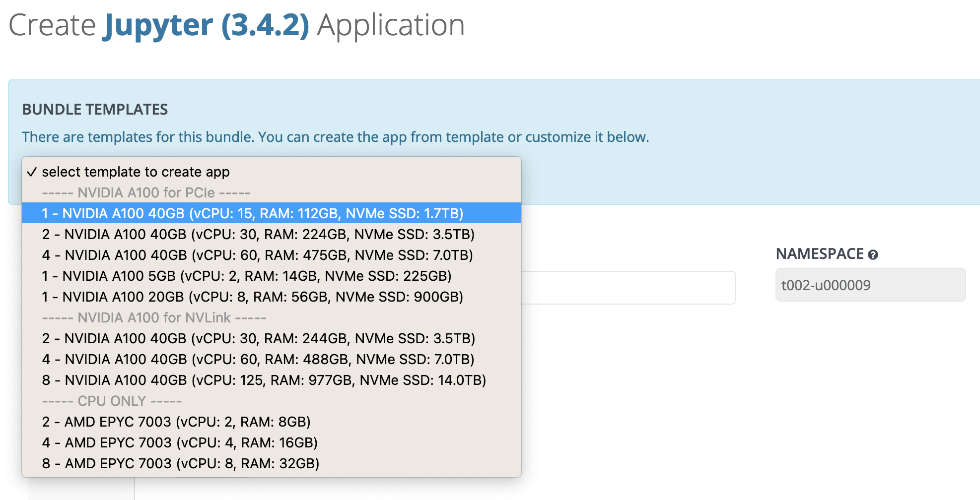
Task: Click the 'NAMESPACE' label text
Action: (820, 254)
